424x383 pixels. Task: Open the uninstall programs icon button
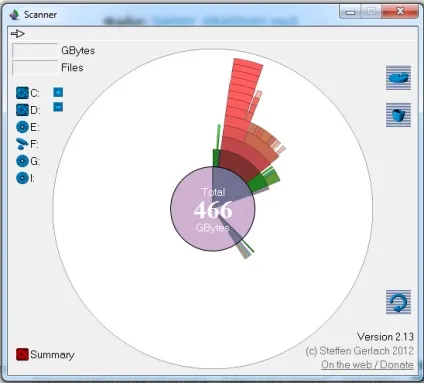coord(398,78)
